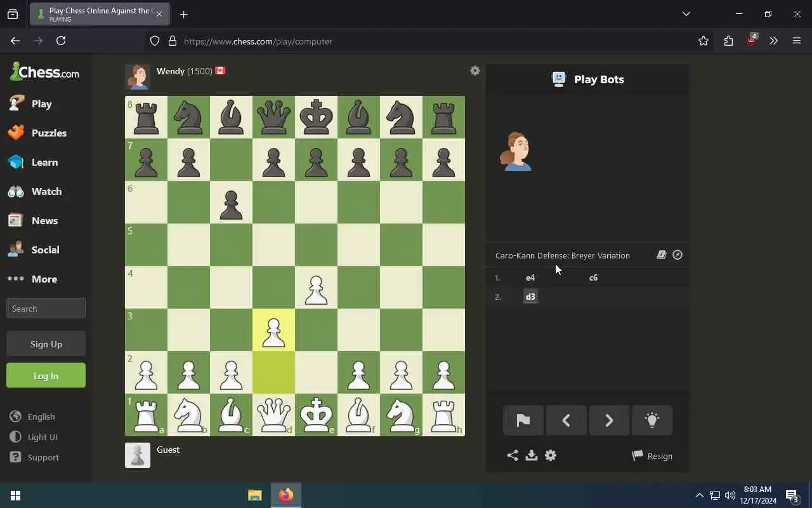Open browser extensions puzzle icon
This screenshot has width=812, height=508.
coord(728,41)
